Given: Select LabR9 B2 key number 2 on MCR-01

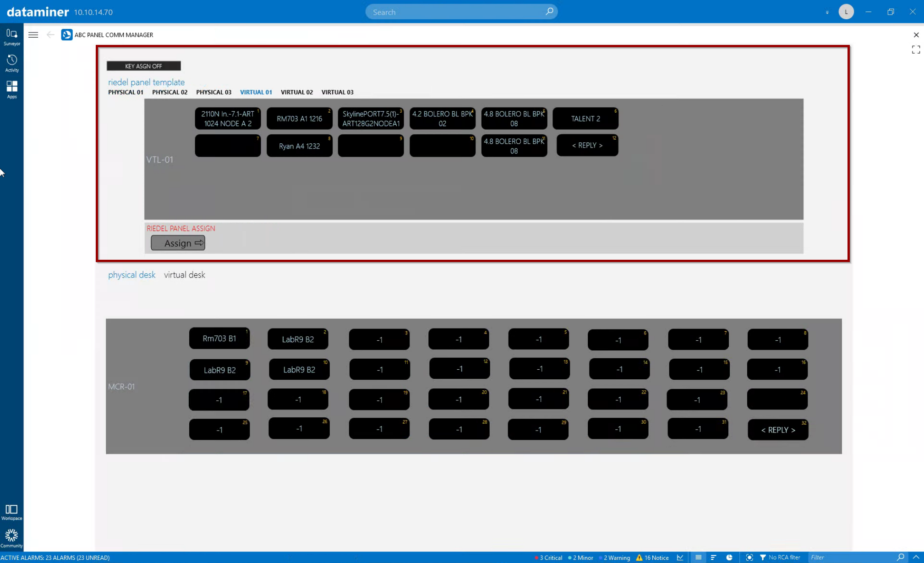Looking at the screenshot, I should tap(298, 339).
